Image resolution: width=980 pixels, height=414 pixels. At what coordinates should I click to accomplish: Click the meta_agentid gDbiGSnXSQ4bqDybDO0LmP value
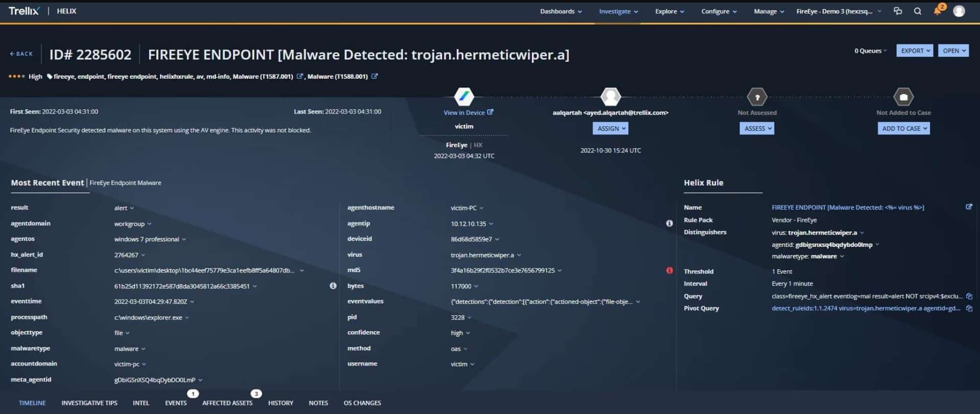point(155,380)
